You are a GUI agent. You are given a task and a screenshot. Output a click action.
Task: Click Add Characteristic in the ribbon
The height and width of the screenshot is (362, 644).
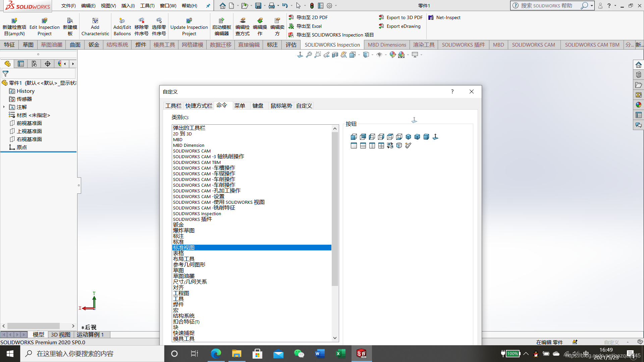[x=95, y=26]
